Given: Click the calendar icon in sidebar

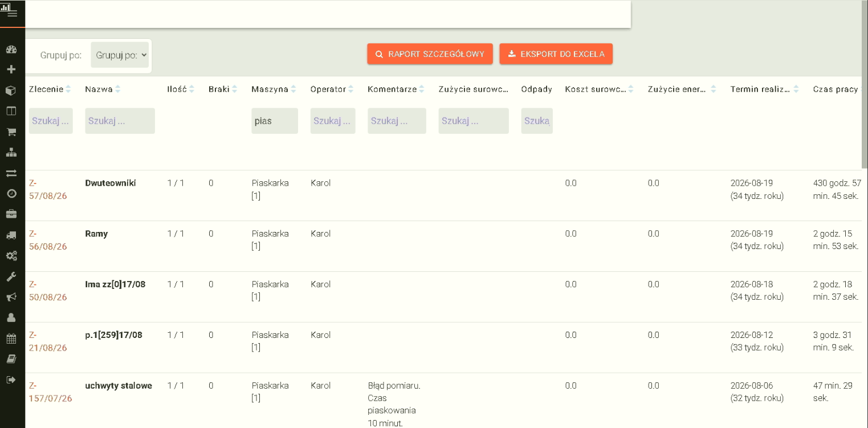Looking at the screenshot, I should point(11,339).
